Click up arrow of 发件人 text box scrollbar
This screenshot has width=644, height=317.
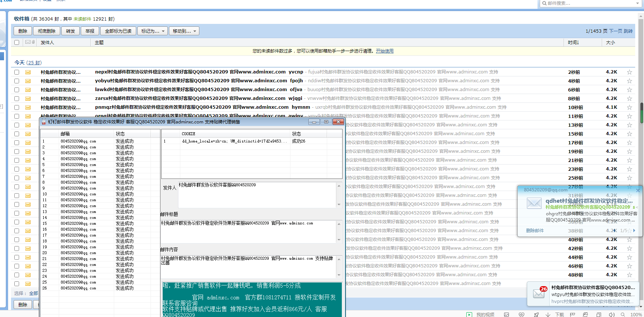[x=339, y=186]
